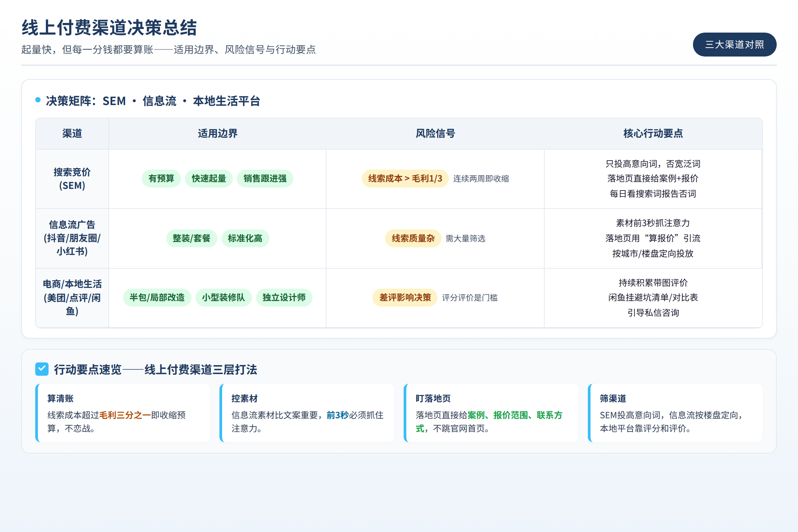
Task: Click the 标准化高 tag
Action: [x=245, y=238]
